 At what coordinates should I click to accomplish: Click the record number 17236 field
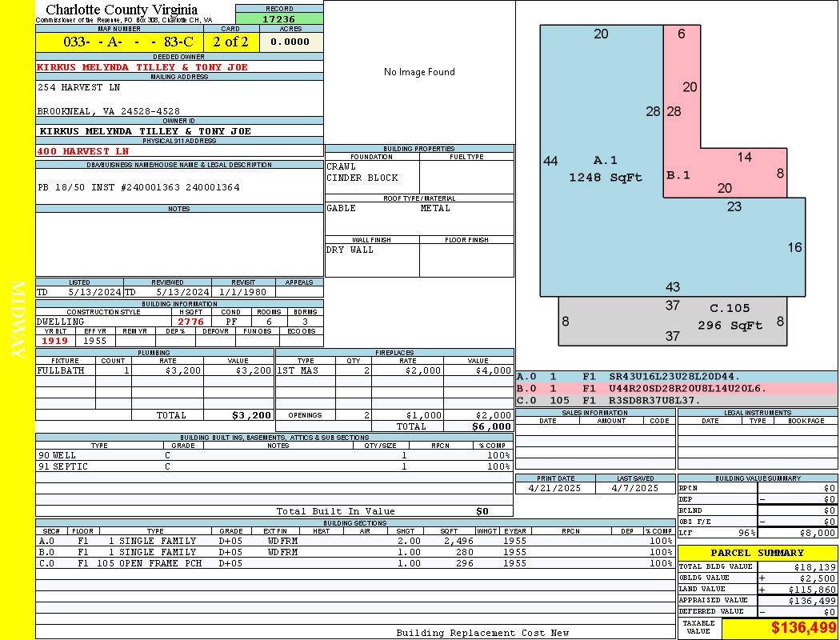click(x=279, y=18)
